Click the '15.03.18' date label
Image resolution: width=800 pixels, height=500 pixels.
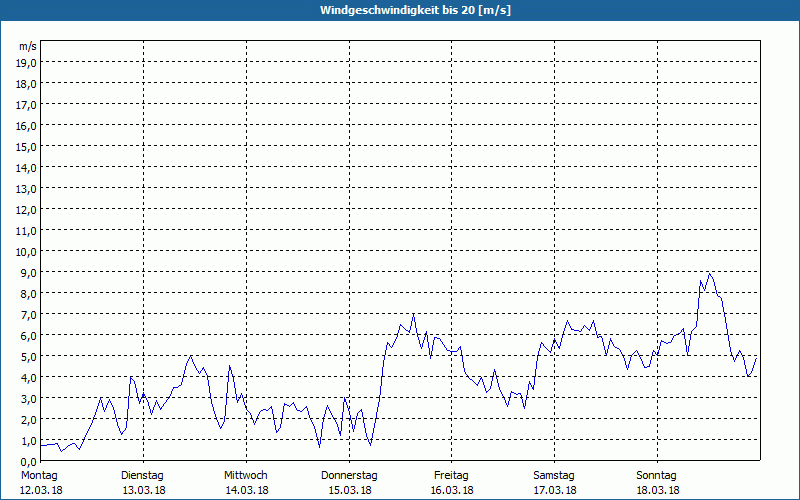pyautogui.click(x=350, y=490)
